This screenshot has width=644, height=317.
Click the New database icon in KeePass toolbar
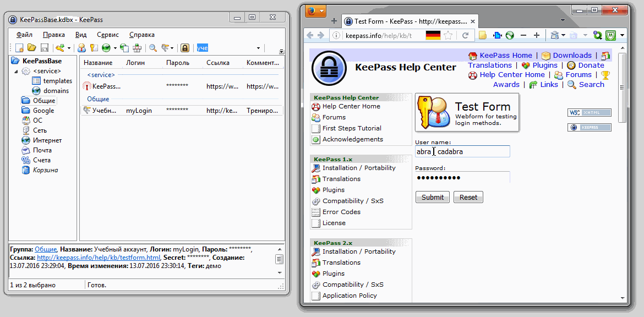19,48
